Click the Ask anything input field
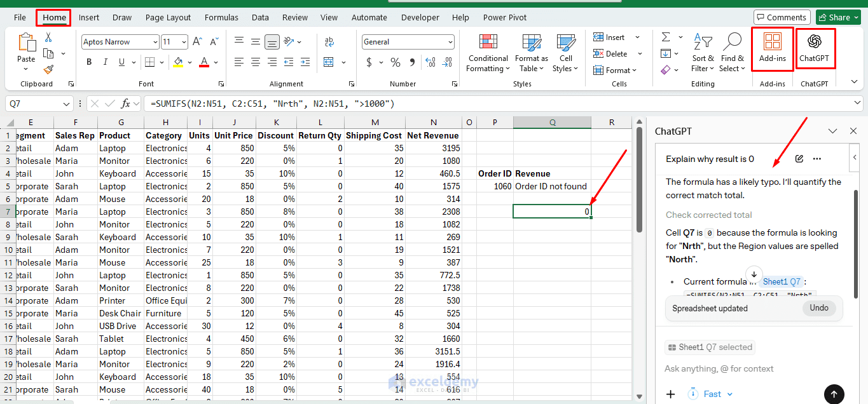868x404 pixels. (719, 368)
